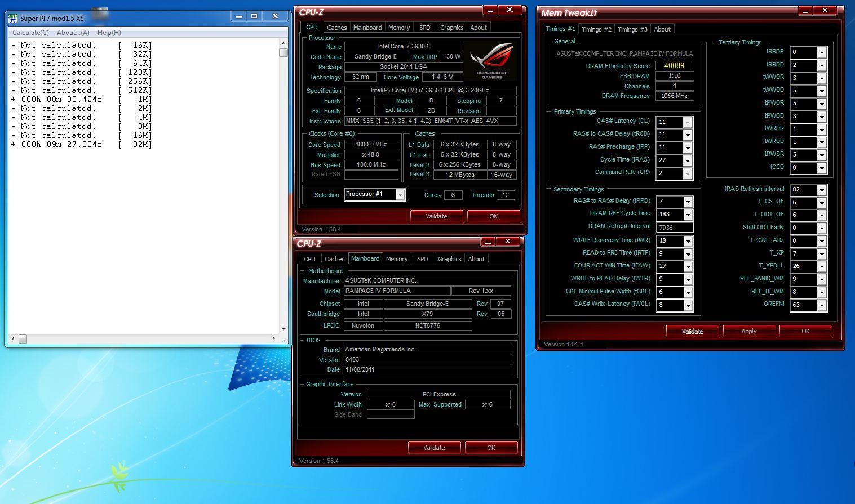Viewport: 855px width, 504px height.
Task: Select the 1M result 08.424s line
Action: point(82,100)
